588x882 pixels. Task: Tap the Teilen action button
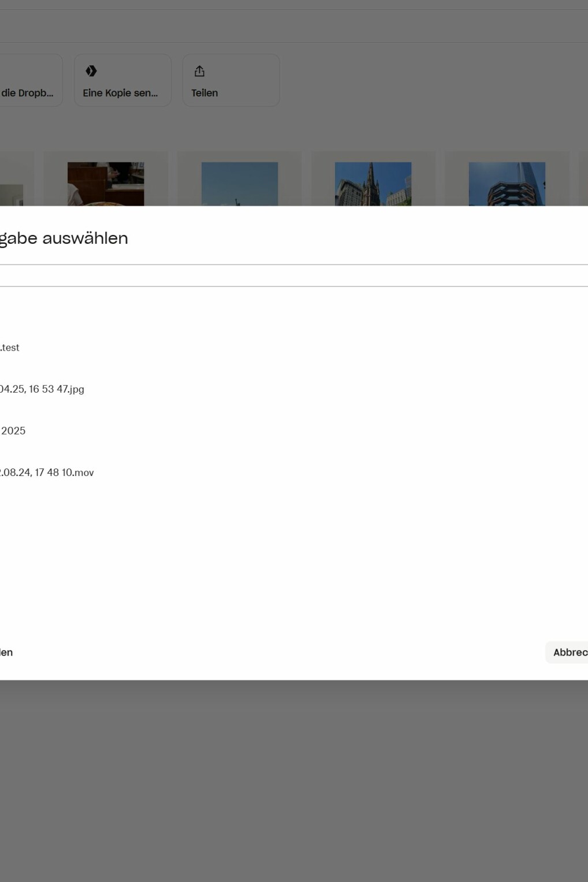230,80
